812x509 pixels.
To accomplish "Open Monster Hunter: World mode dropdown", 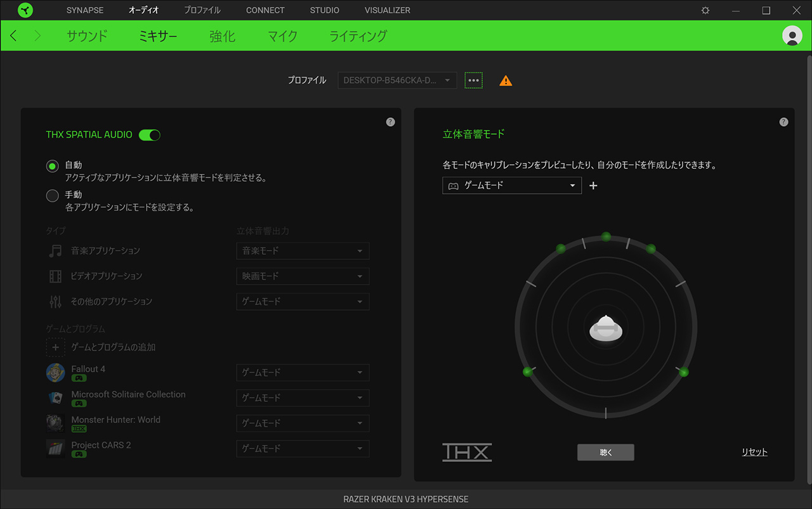I will point(303,423).
